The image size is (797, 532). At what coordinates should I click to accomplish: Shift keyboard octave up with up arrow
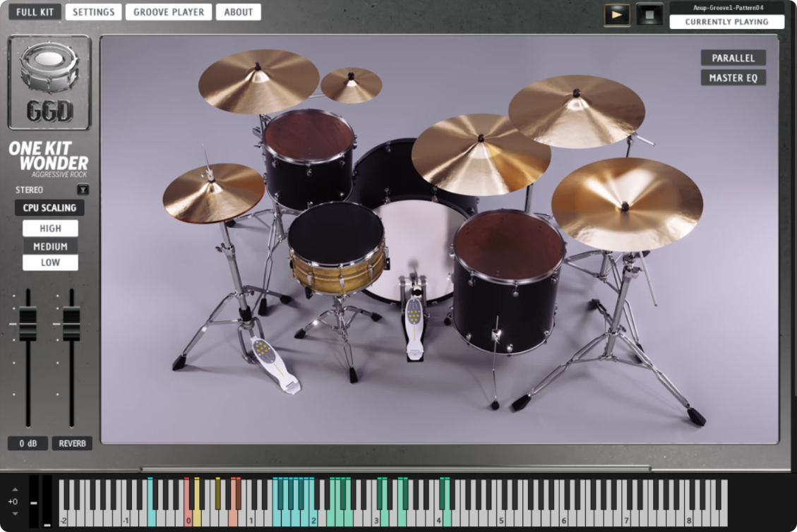tap(15, 490)
